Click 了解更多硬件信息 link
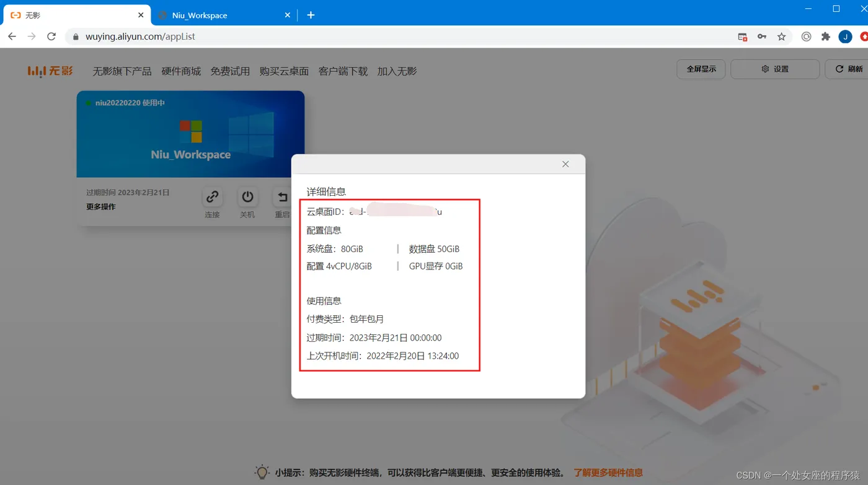The width and height of the screenshot is (868, 485). [608, 473]
